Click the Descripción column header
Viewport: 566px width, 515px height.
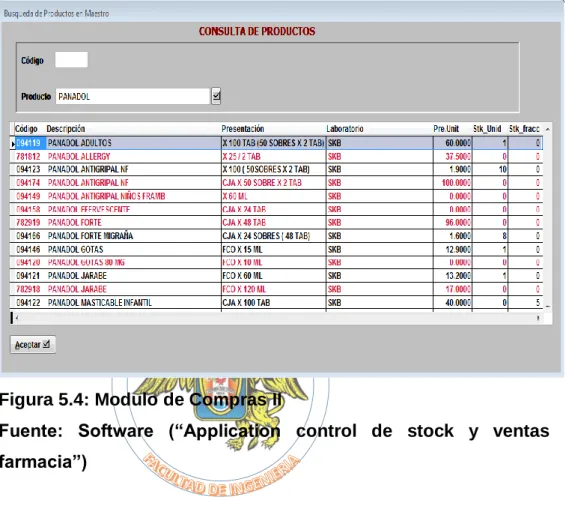click(66, 129)
